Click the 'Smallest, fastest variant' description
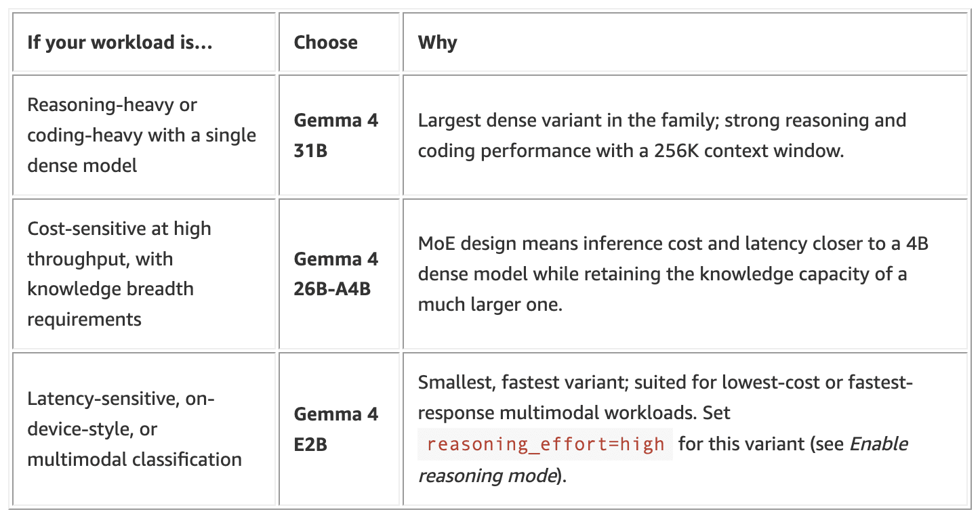The image size is (980, 518). point(666,429)
